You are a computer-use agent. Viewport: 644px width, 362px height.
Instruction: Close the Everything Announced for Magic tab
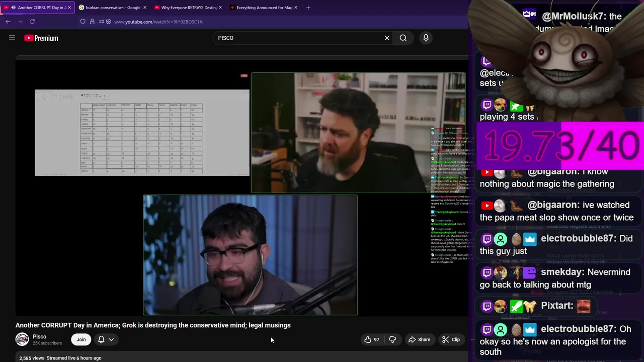(296, 8)
